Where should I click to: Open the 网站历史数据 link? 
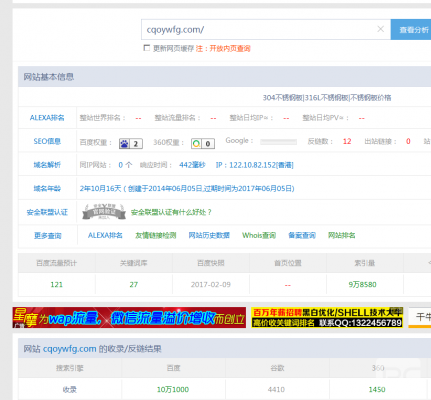209,235
